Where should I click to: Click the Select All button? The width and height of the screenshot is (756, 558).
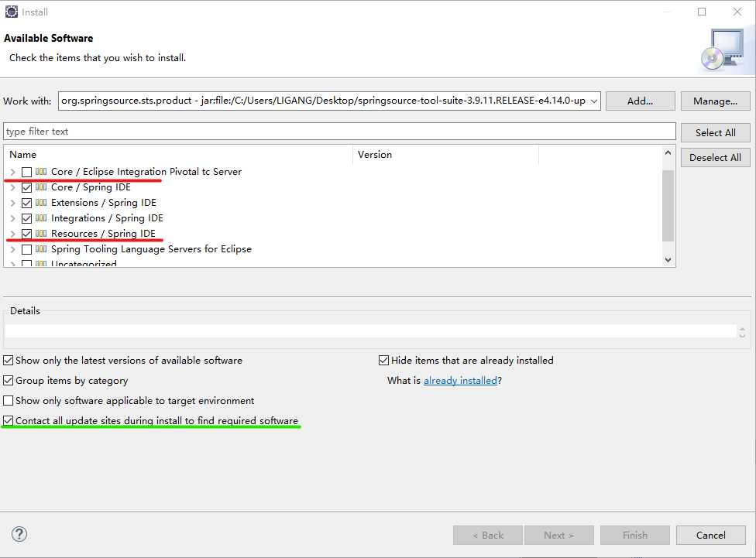click(716, 132)
